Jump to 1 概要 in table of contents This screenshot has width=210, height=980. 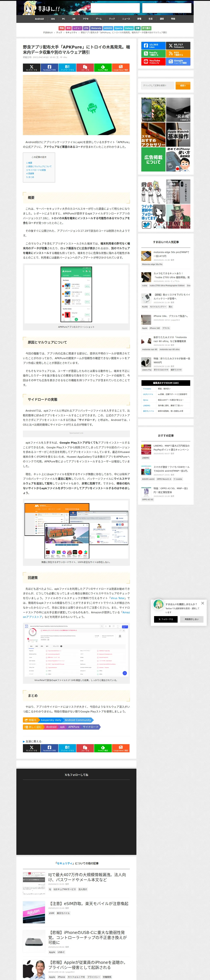click(29, 163)
